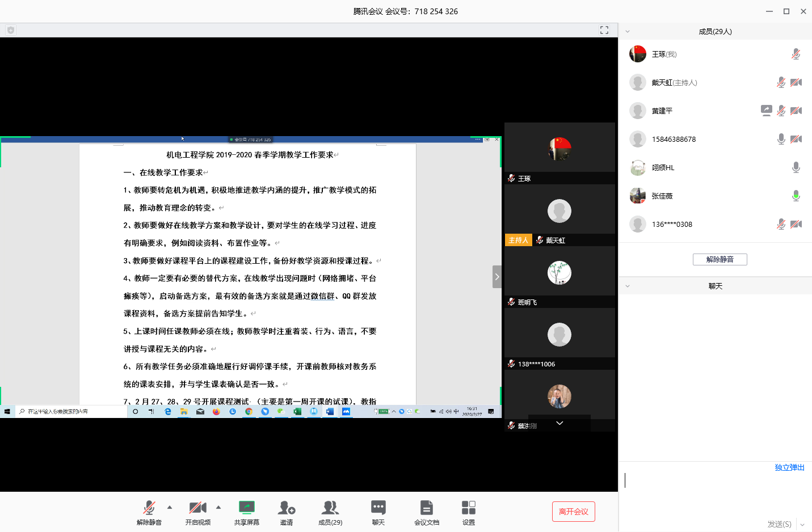Click the Share Screen (共享屏幕) icon

(x=246, y=508)
